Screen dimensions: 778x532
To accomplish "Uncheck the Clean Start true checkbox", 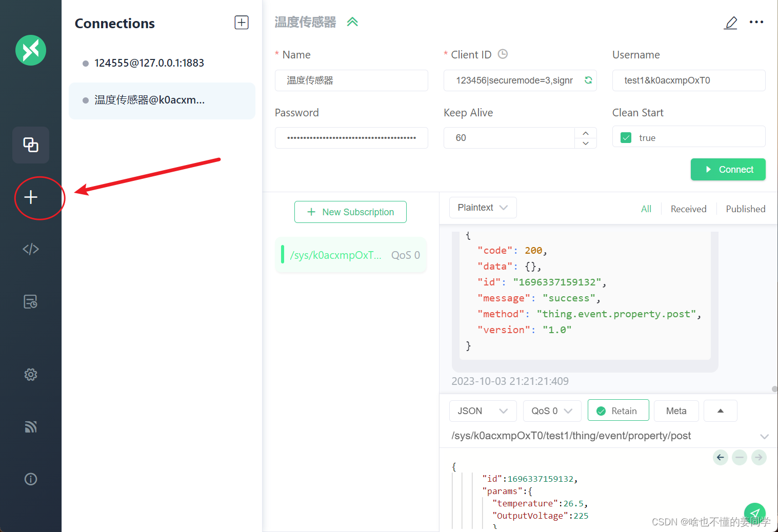I will [626, 137].
